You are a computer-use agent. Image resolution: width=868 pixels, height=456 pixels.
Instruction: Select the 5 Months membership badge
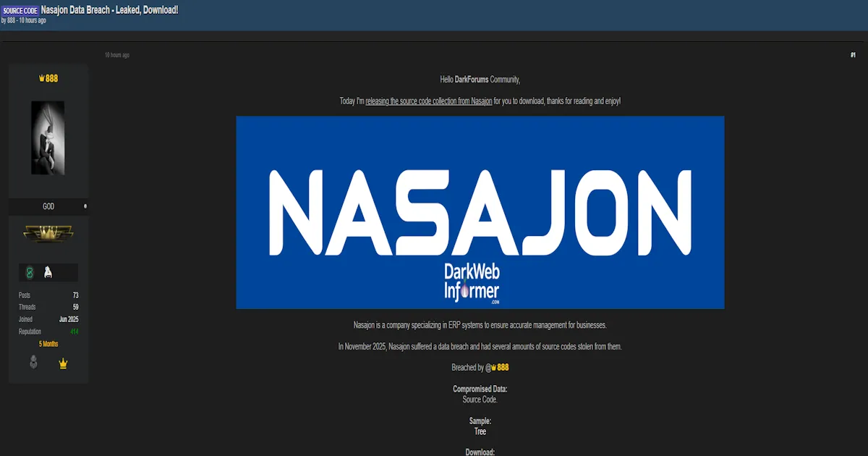click(x=48, y=343)
